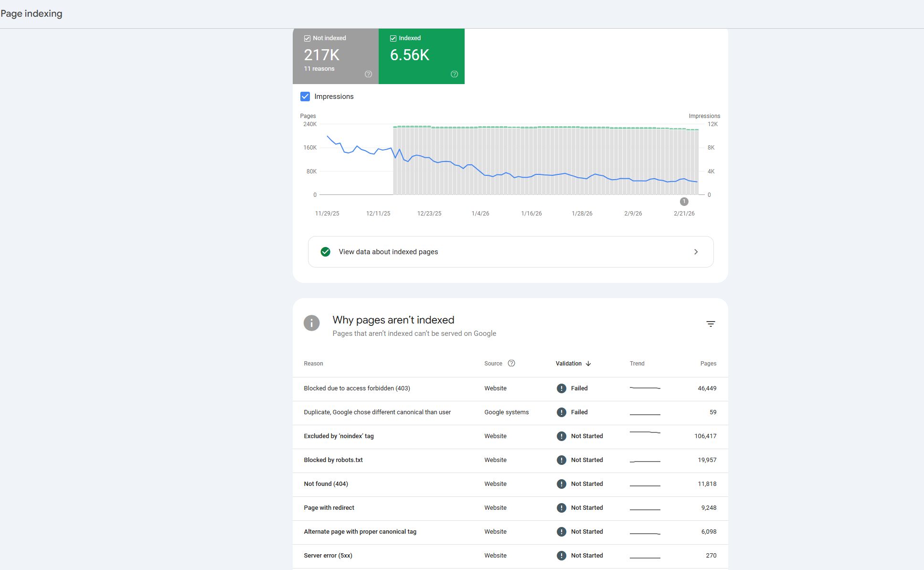Toggle the Not indexed checkbox
This screenshot has width=924, height=570.
coord(307,38)
